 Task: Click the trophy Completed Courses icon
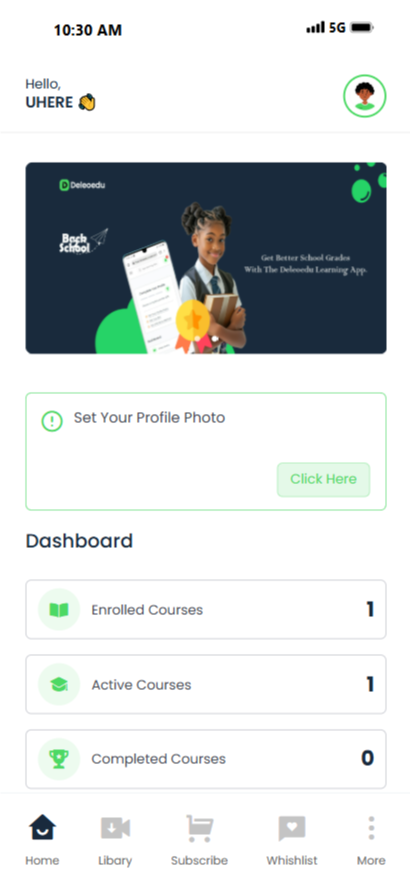[x=59, y=759]
